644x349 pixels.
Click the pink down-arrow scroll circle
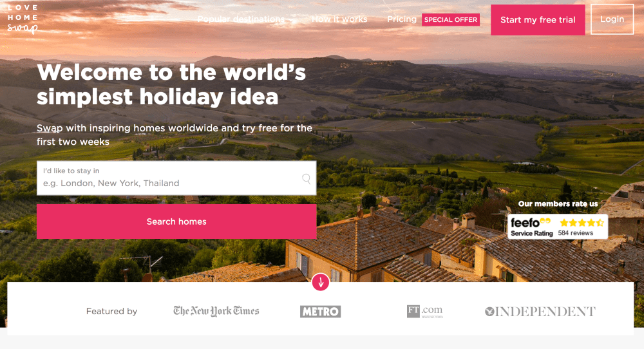click(320, 282)
